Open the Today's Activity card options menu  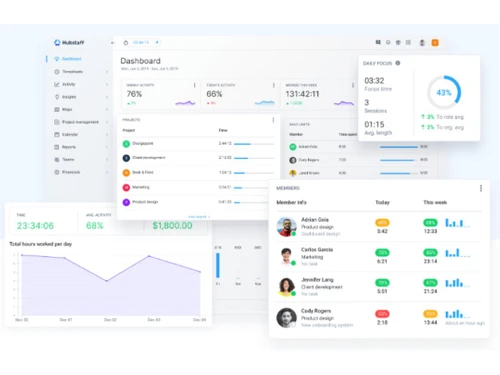click(274, 85)
